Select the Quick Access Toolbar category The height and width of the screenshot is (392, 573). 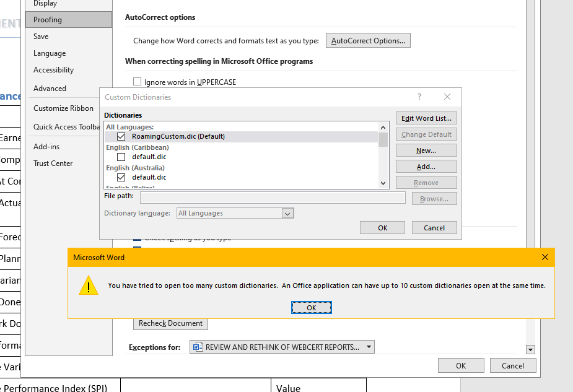(x=64, y=127)
